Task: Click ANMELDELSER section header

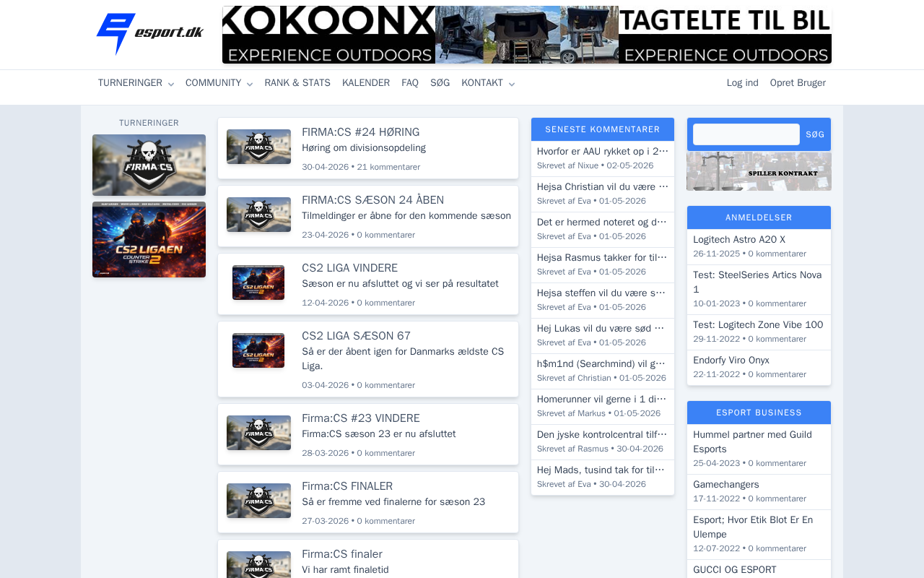Action: 759,217
